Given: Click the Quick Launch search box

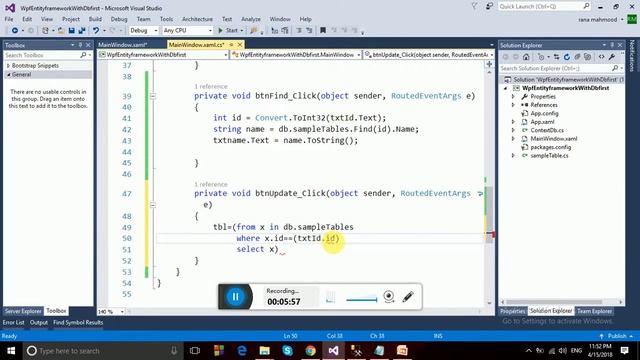Looking at the screenshot, I should [x=544, y=7].
